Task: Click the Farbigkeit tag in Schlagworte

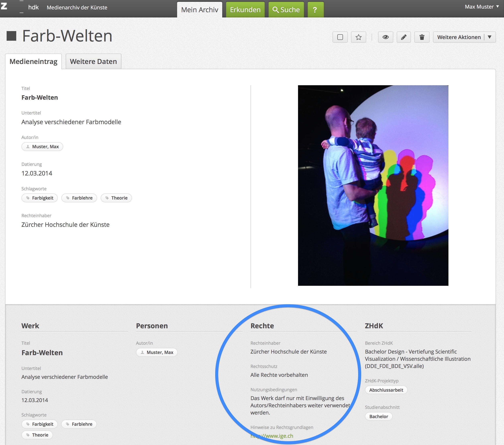Action: (x=40, y=198)
